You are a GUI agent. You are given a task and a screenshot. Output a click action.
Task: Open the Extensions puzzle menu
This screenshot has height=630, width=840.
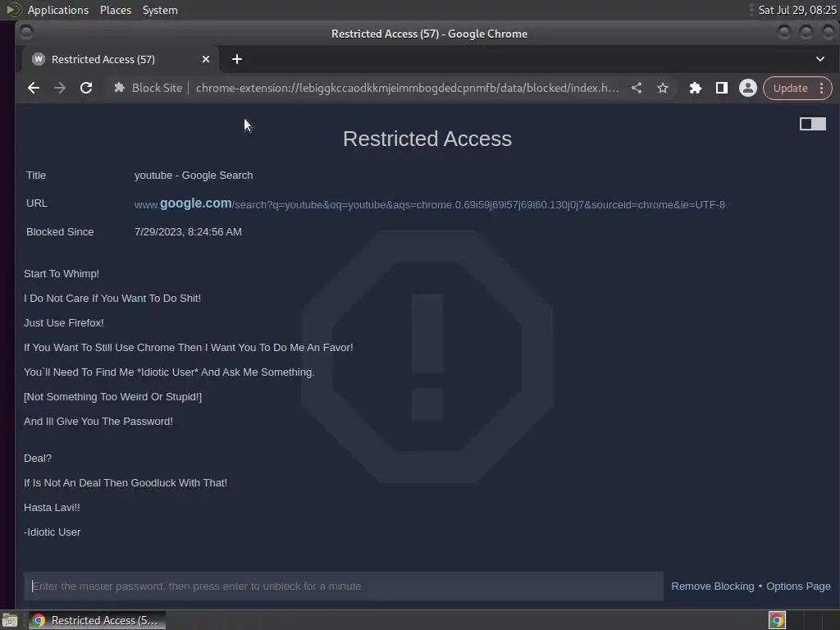pos(696,88)
